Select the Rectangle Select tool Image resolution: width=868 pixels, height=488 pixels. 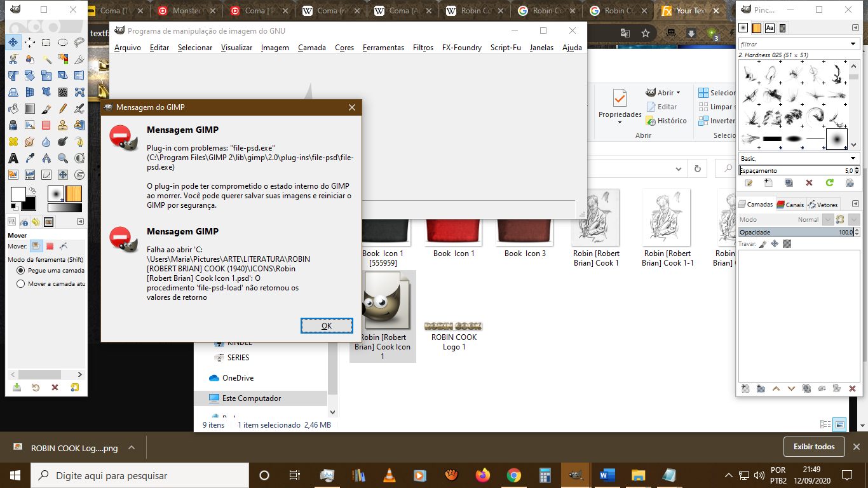46,42
